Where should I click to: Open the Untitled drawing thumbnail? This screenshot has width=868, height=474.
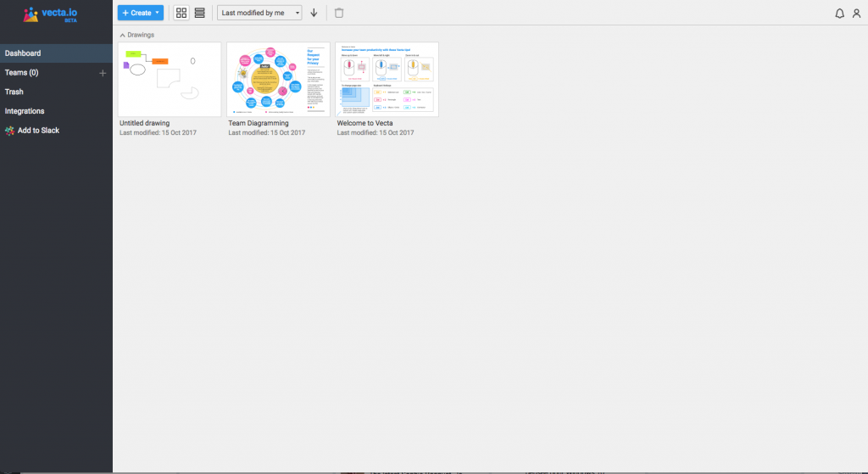[x=170, y=79]
